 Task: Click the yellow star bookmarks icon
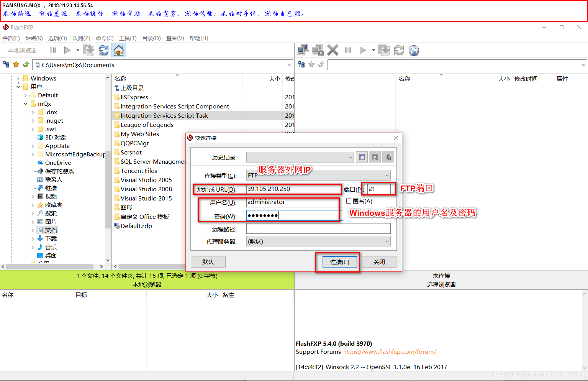click(x=16, y=64)
